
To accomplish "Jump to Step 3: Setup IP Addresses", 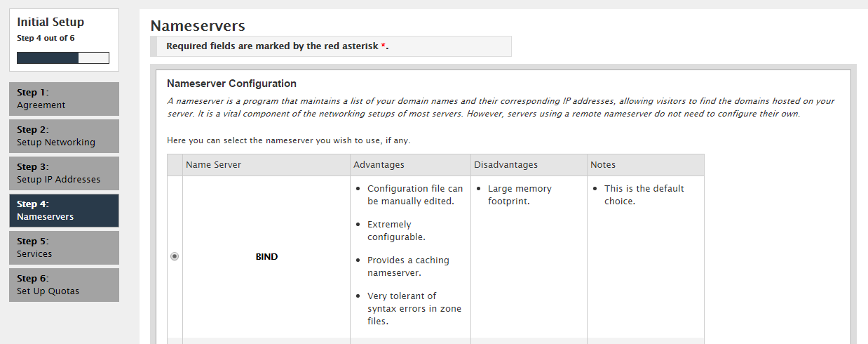I will tap(64, 173).
